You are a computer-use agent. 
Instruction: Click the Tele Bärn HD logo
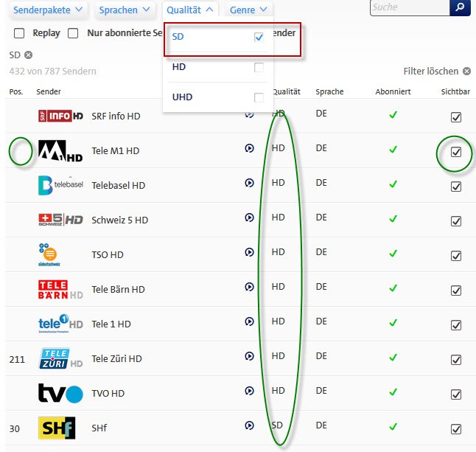click(60, 288)
